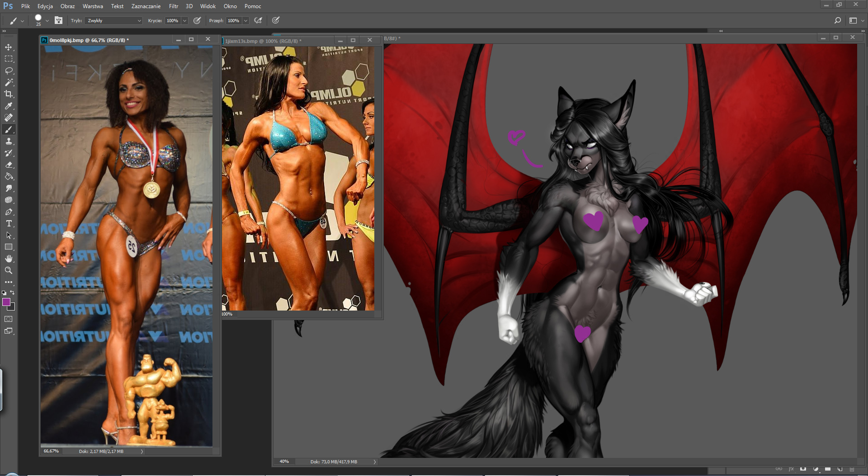Expand the Krycie opacity slider arrow
This screenshot has height=476, width=868.
pos(184,21)
